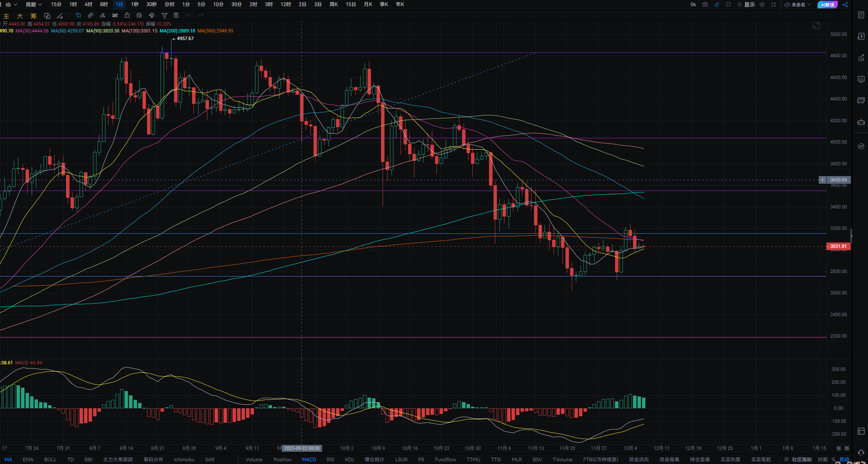868x464 pixels.
Task: Select the ruler measure tool
Action: pos(91,15)
